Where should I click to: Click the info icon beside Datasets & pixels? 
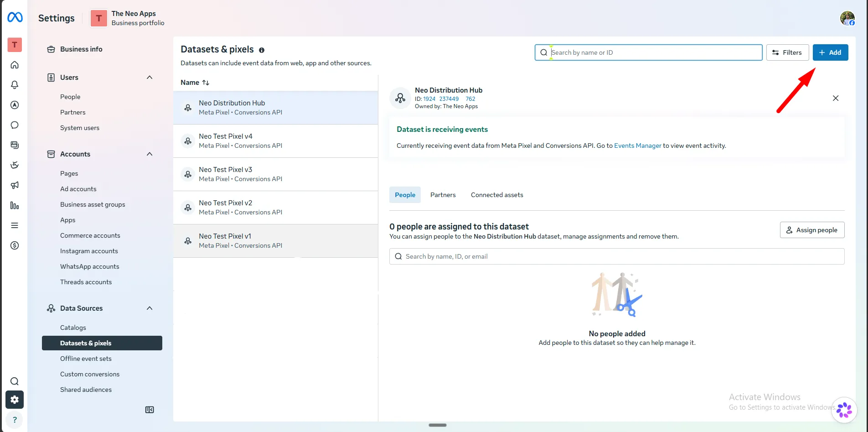(x=262, y=50)
